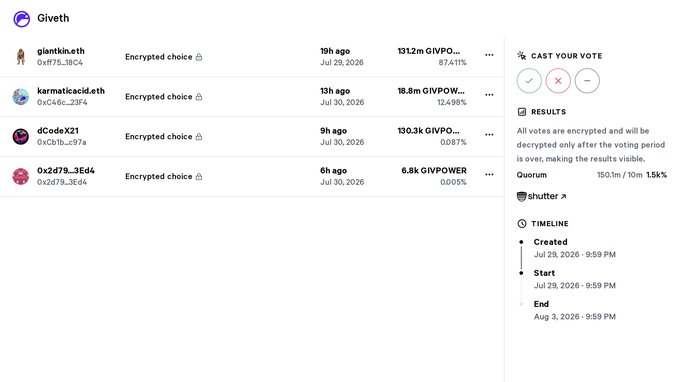The width and height of the screenshot is (680, 382).
Task: Open giantkin.eth voter profile
Action: 61,51
